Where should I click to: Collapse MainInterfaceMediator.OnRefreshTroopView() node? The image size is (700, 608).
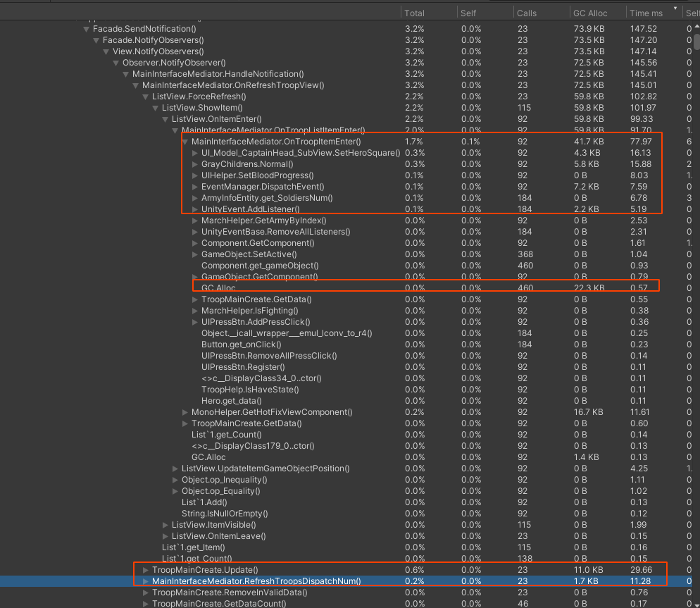point(136,85)
